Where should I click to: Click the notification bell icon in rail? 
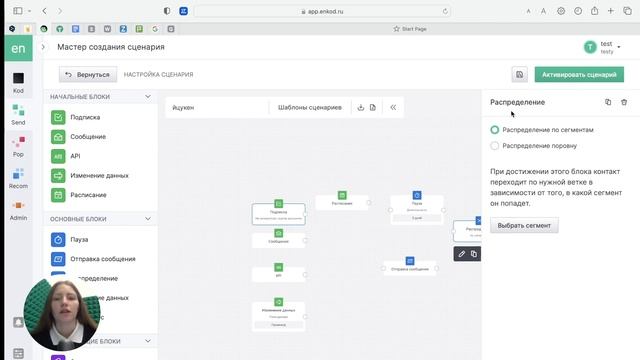click(18, 322)
